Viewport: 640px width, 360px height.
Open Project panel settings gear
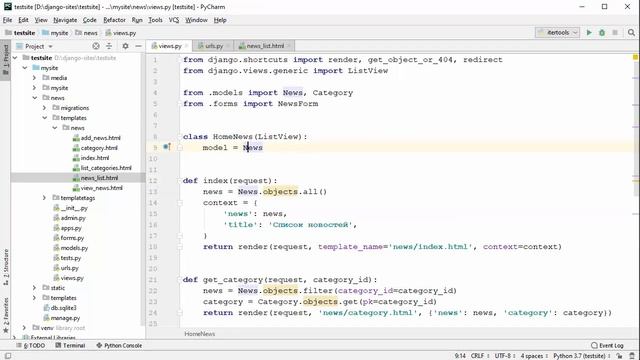pyautogui.click(x=125, y=46)
